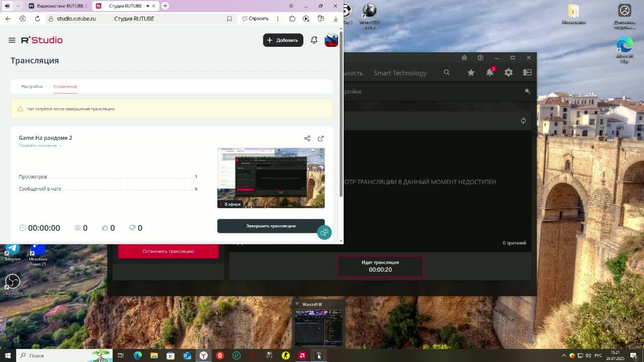Open settings gear in the dark app
The height and width of the screenshot is (362, 644).
(x=509, y=72)
